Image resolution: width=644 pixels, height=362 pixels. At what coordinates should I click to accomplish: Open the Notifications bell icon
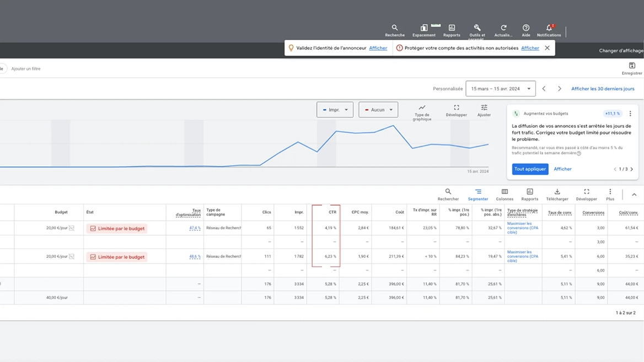pos(549,30)
